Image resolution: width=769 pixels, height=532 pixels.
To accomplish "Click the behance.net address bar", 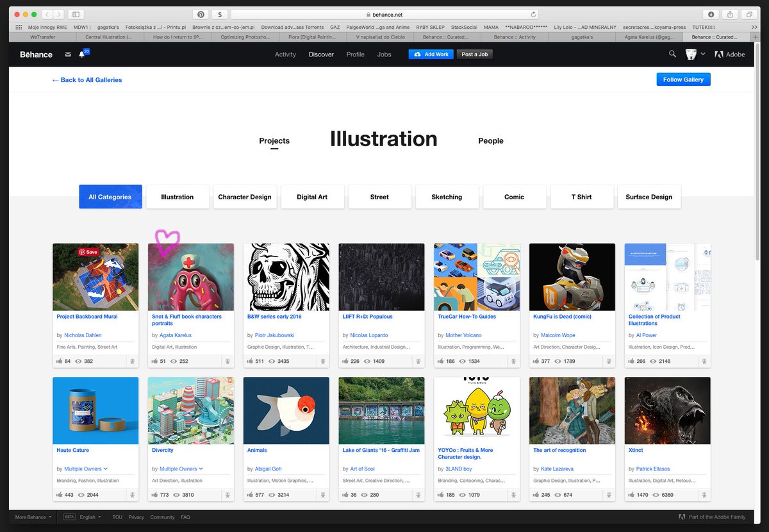I will point(385,14).
